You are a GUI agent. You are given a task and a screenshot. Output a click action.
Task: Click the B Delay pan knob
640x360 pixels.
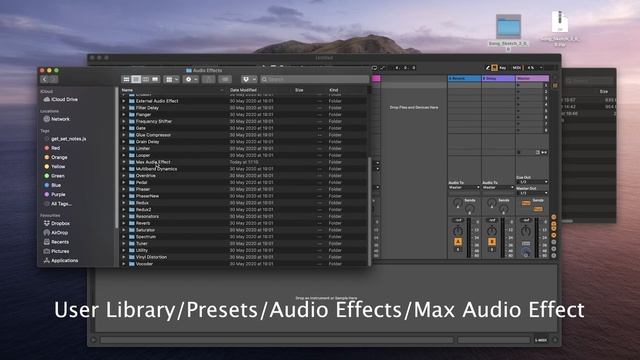(492, 231)
